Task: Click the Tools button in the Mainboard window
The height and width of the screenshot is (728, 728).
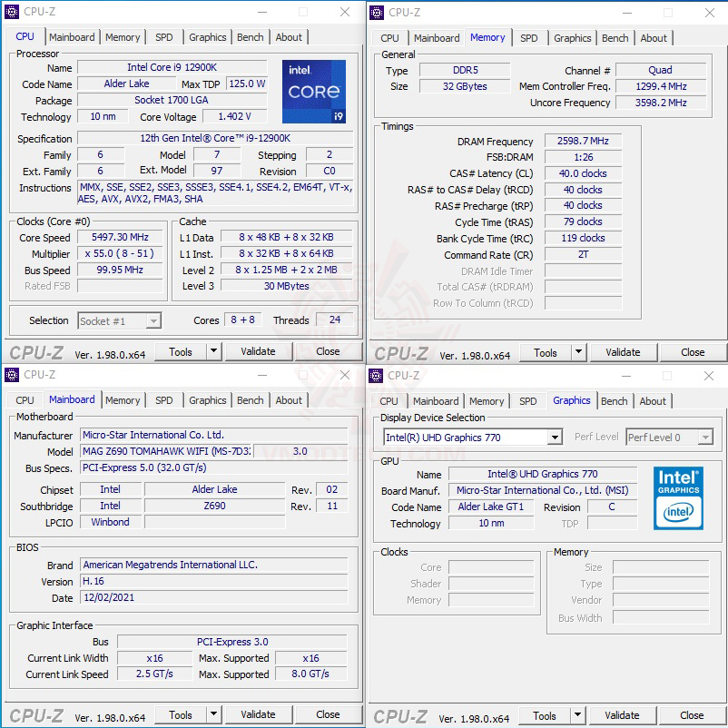Action: pos(180,714)
